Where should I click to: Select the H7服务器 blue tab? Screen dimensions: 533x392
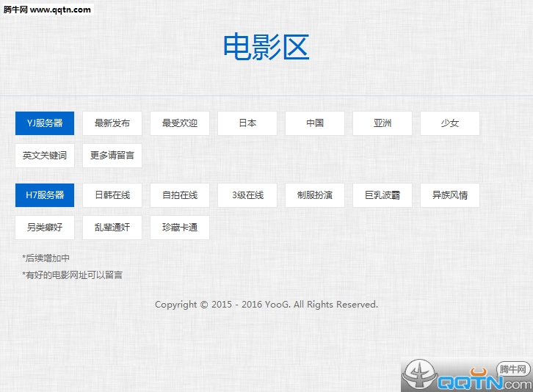point(45,195)
